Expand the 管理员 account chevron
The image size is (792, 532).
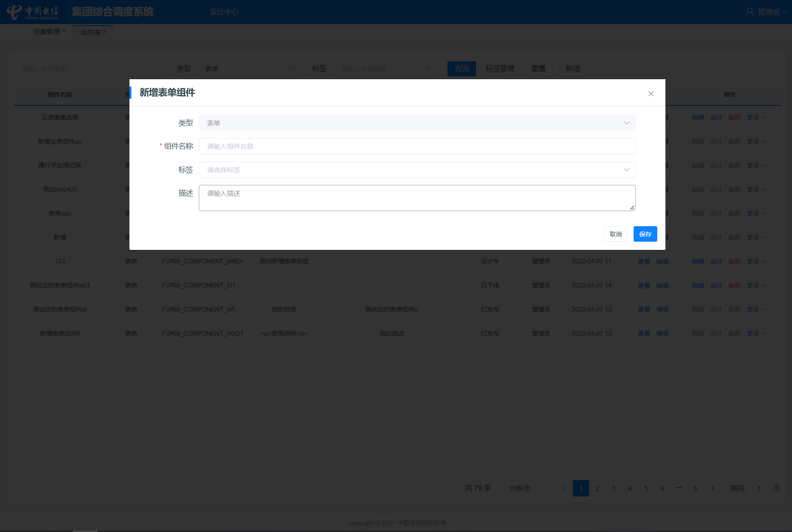(x=785, y=12)
